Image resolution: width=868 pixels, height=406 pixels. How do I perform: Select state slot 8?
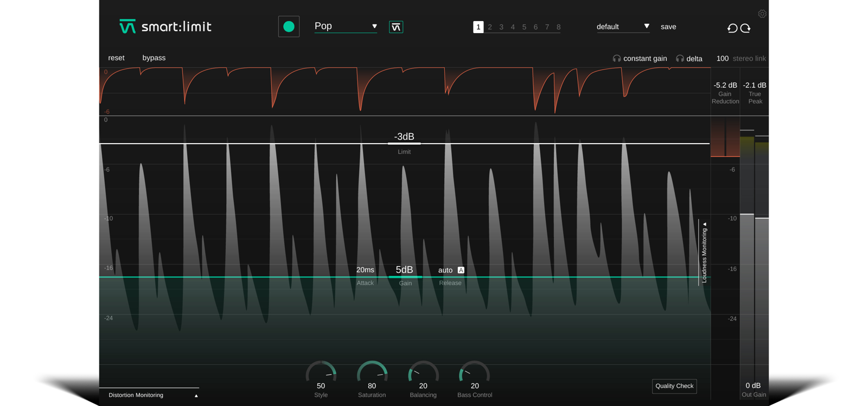coord(558,27)
